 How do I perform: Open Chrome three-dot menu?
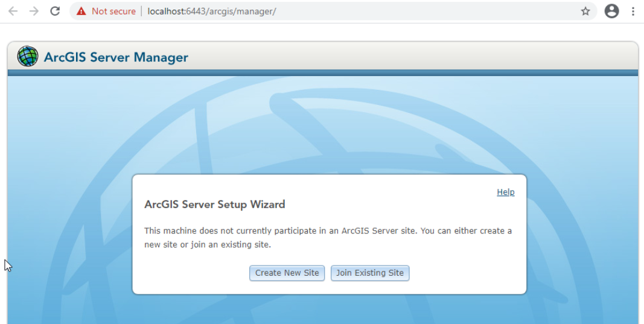[633, 11]
